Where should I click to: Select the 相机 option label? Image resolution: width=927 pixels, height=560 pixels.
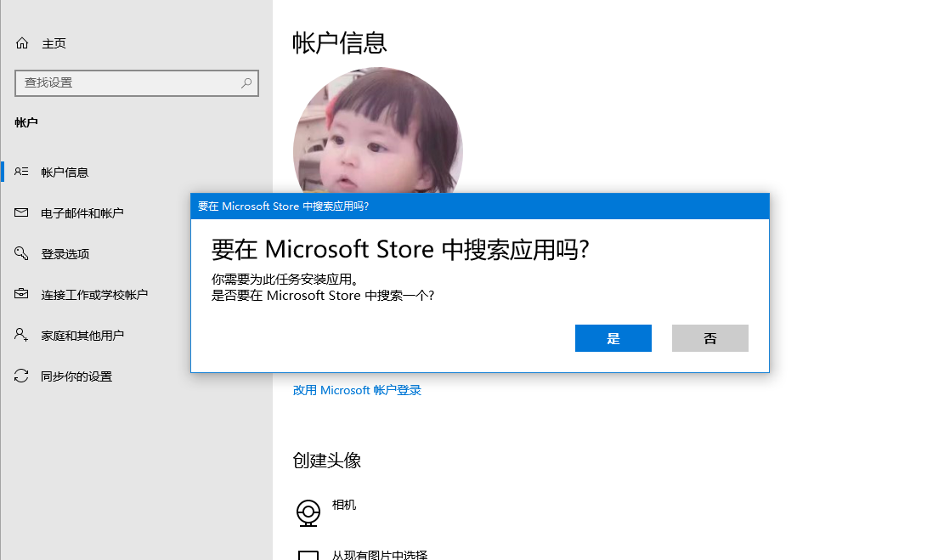click(344, 505)
